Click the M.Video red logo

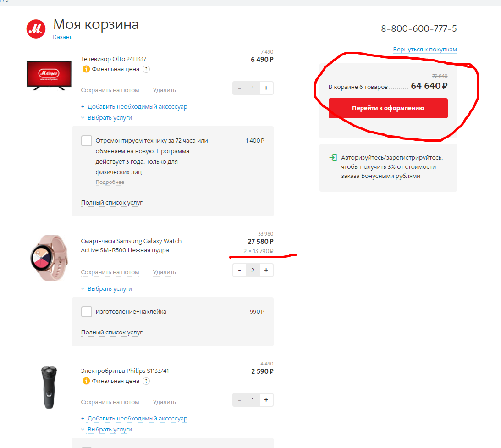[x=36, y=29]
